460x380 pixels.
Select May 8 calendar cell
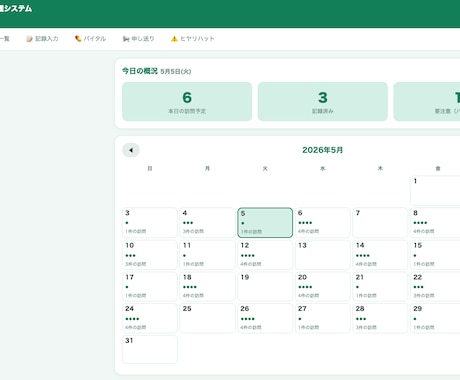click(x=435, y=223)
